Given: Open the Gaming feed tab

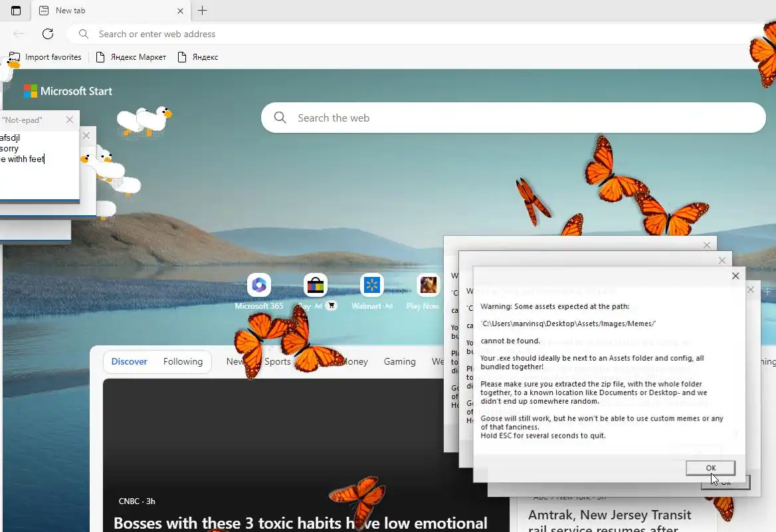Looking at the screenshot, I should (x=399, y=361).
